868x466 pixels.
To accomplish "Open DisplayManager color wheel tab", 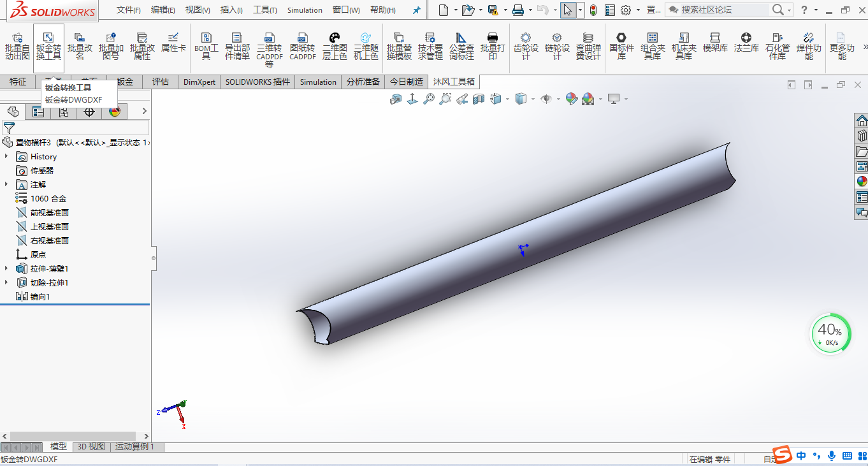I will [115, 112].
